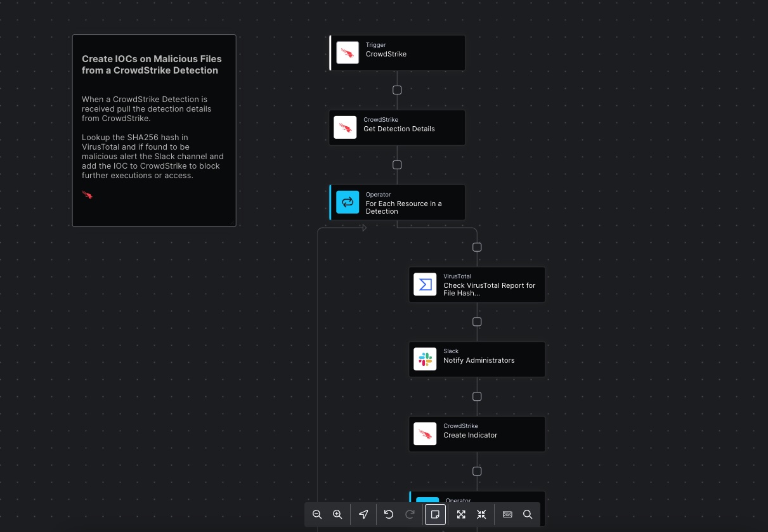Expand all nodes with the outward arrows icon
Viewport: 768px width, 532px height.
click(x=461, y=514)
